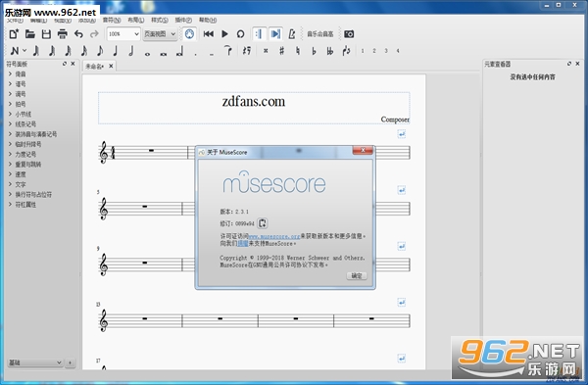Open the image capture camera tool
Viewport: 588px width, 385px height.
[x=349, y=34]
